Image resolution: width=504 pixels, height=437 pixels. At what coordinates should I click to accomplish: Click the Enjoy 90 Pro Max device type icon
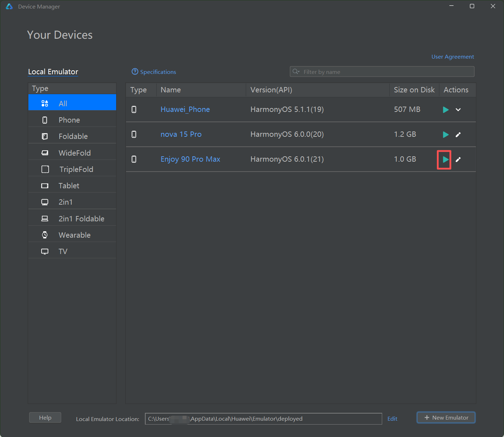134,159
